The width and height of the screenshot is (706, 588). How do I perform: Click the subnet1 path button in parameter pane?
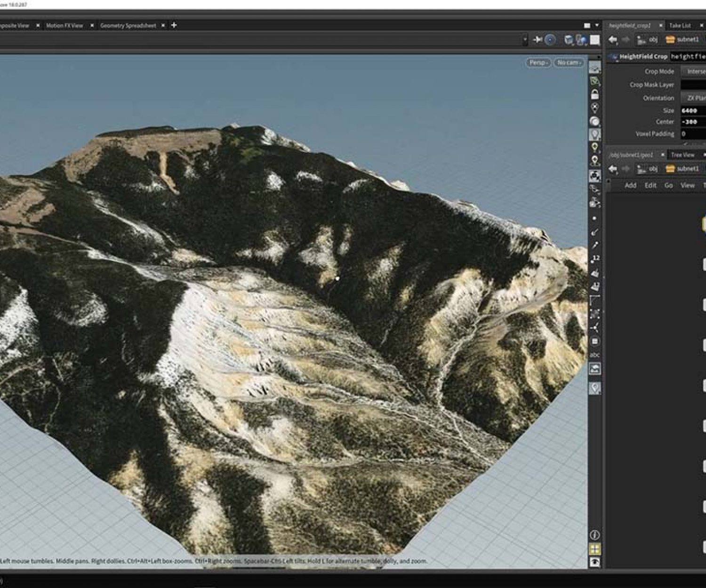(683, 40)
